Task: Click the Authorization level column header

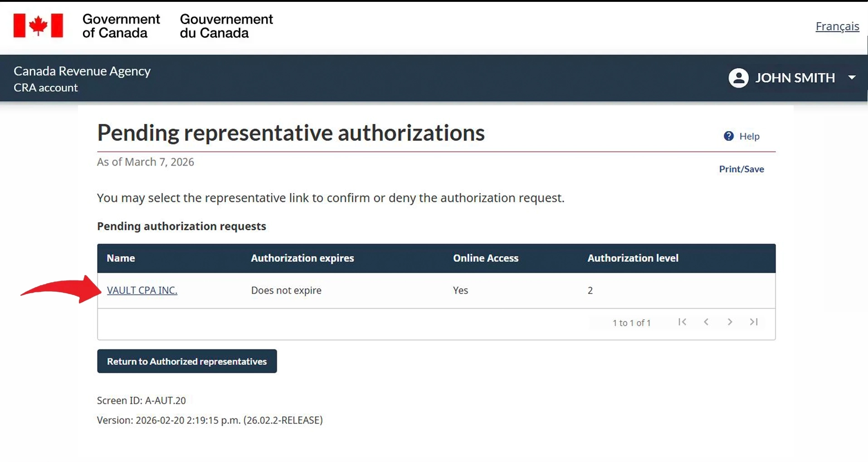Action: 633,258
